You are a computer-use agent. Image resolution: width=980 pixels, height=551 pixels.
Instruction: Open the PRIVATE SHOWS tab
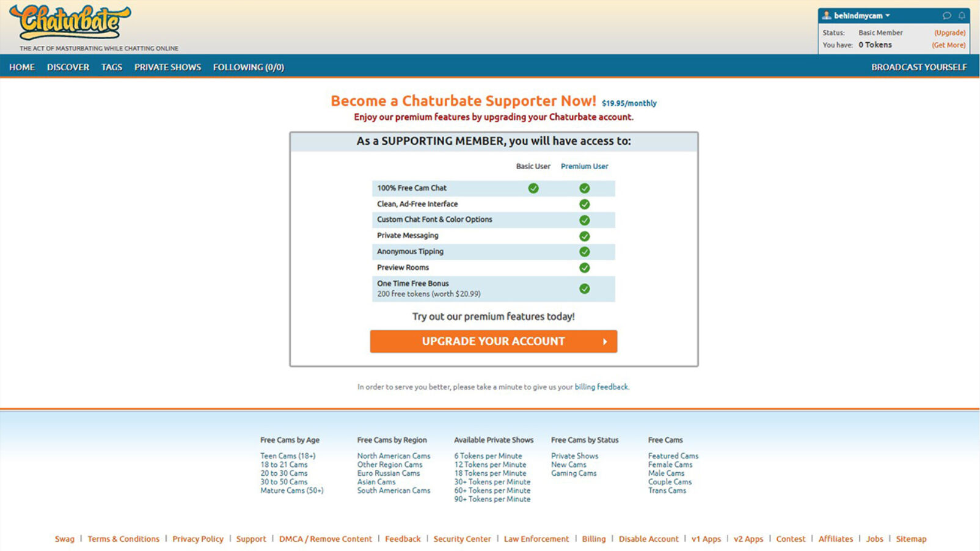(x=167, y=67)
